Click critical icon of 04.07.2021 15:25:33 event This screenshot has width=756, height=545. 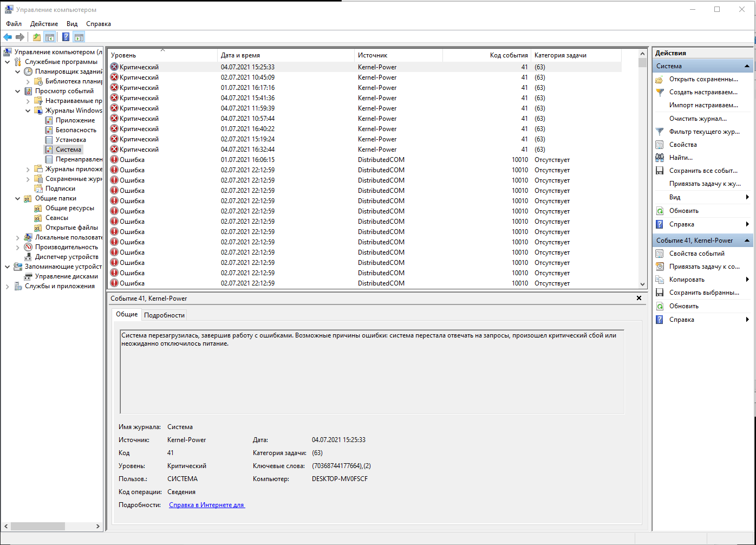(114, 67)
